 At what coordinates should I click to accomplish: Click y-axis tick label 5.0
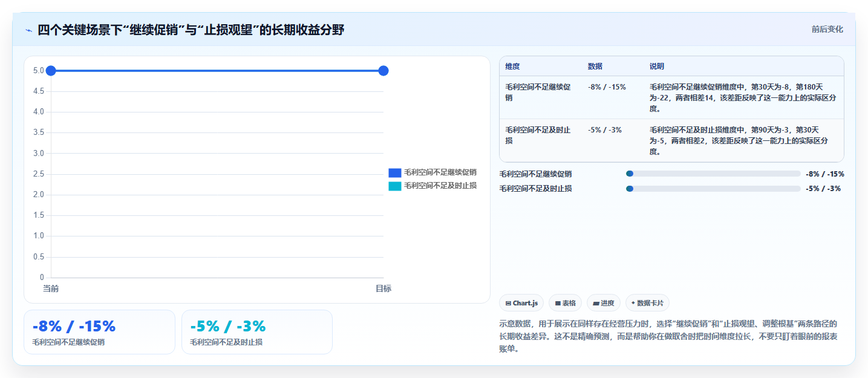(x=39, y=71)
